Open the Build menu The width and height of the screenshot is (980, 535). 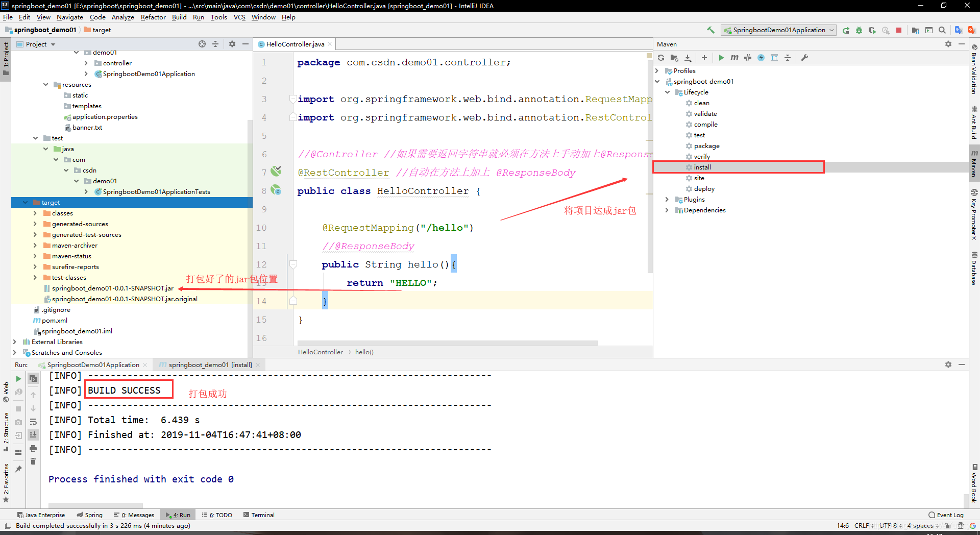coord(179,17)
